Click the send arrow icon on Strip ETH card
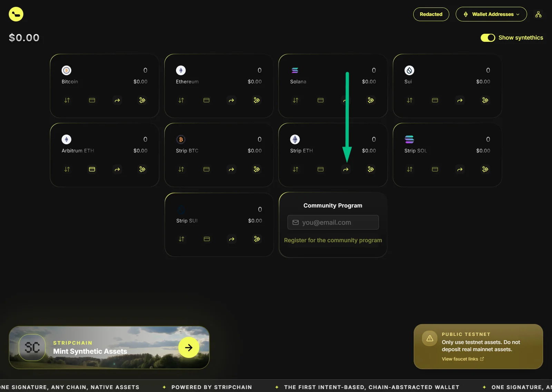Viewport: 552px width, 392px height. [x=346, y=169]
